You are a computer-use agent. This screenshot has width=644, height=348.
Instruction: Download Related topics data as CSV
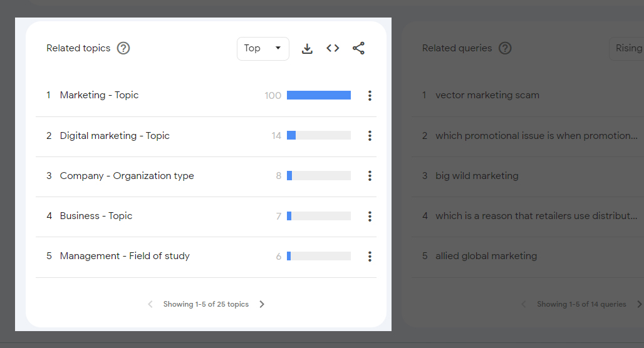tap(307, 48)
